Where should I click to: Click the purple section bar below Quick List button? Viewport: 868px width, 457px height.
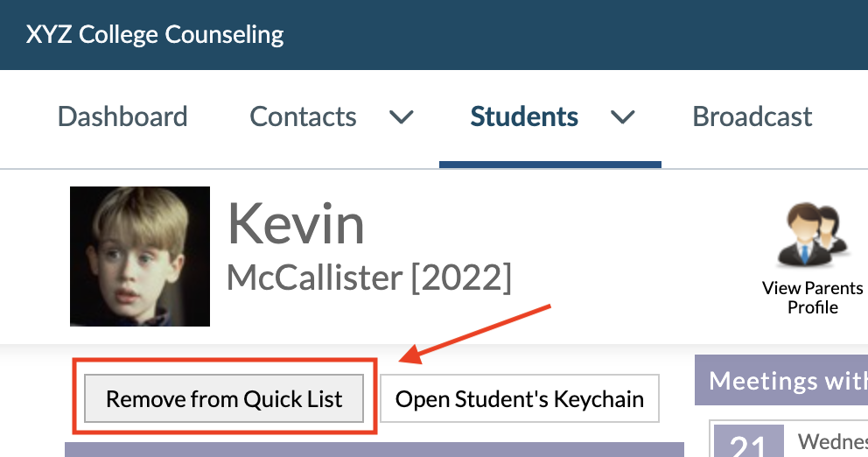coord(374,449)
